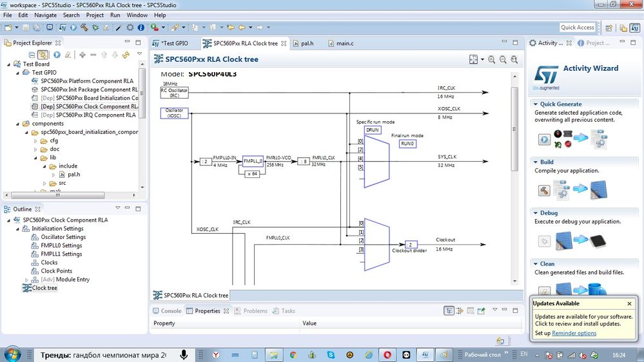Click the FMPLL_0 block in clock tree
The height and width of the screenshot is (362, 644).
253,161
